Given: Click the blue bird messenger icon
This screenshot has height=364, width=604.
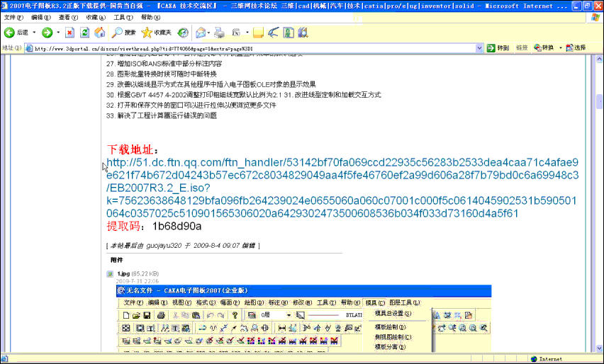Looking at the screenshot, I should click(x=273, y=33).
